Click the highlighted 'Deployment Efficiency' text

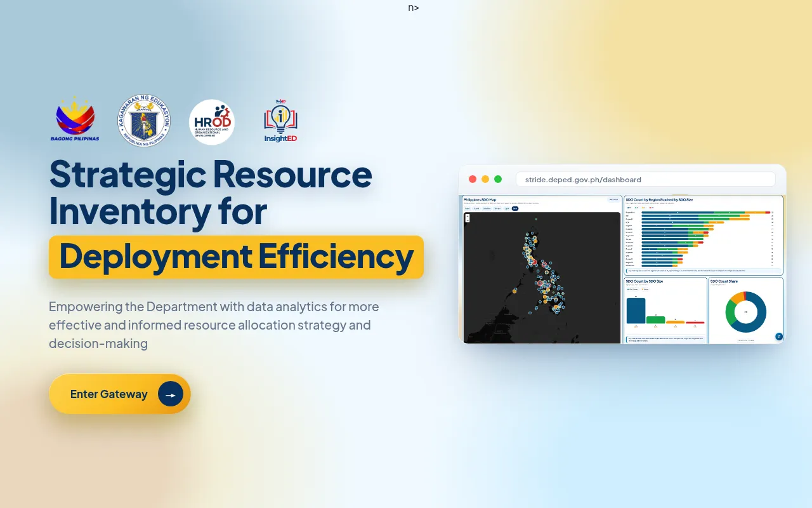click(236, 257)
